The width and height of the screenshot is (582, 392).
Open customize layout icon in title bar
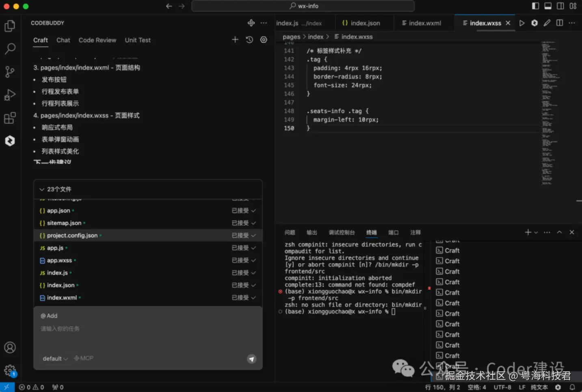coord(573,6)
